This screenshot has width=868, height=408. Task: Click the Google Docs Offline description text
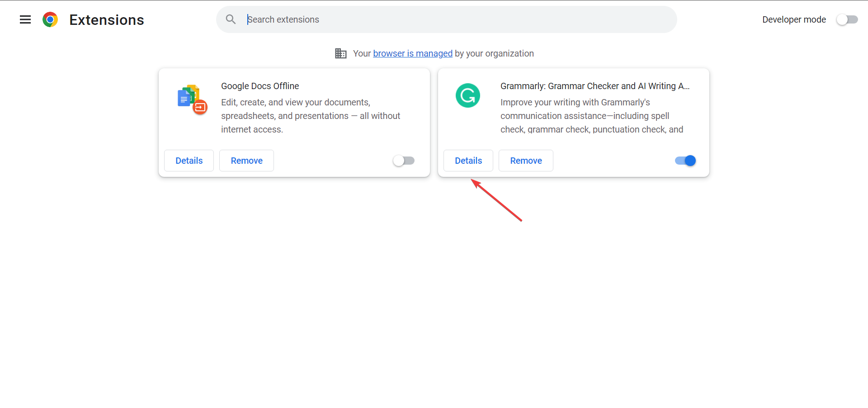tap(311, 116)
